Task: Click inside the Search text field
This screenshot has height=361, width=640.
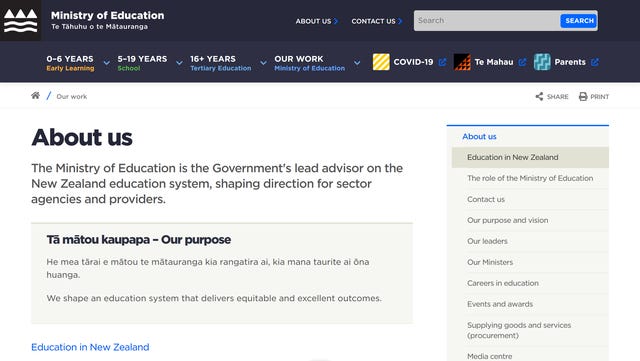Action: point(487,20)
